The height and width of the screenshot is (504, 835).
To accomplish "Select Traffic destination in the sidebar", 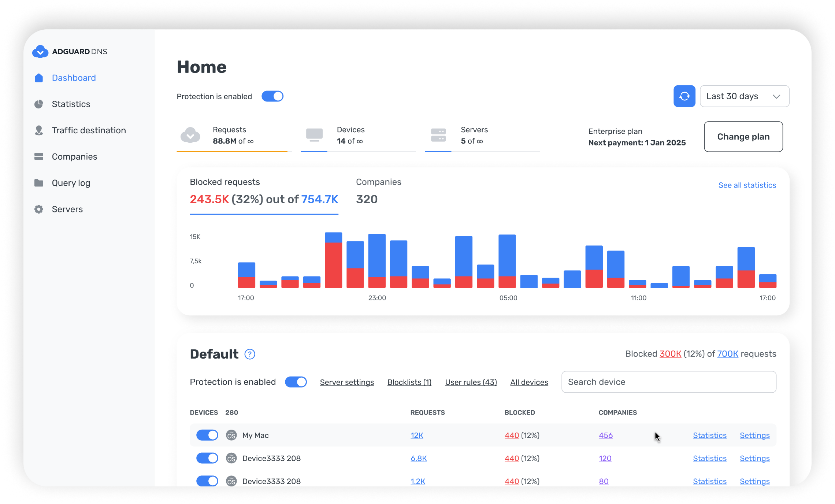I will click(x=89, y=130).
